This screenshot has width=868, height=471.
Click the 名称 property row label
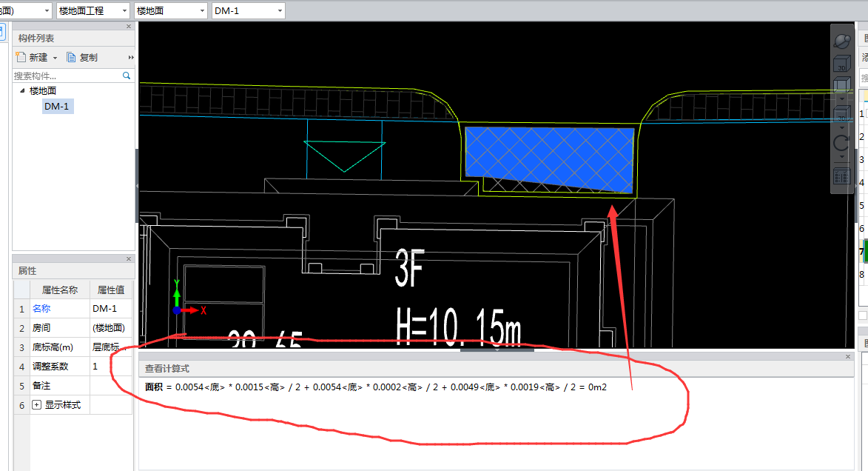coord(41,309)
